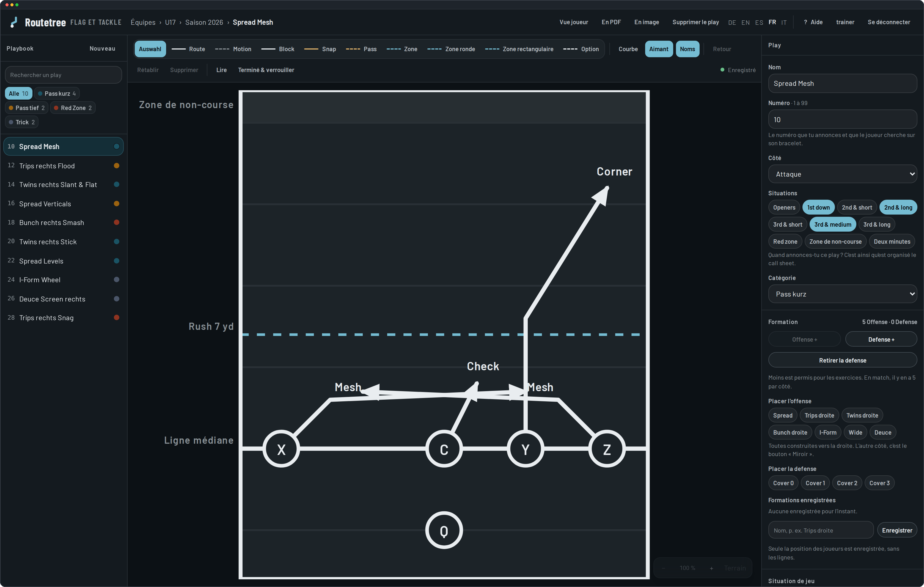924x587 pixels.
Task: Filter playbook by Red Zone
Action: pos(73,108)
